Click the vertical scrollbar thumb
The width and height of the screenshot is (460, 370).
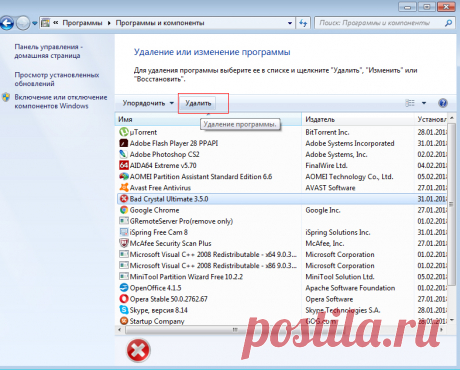(x=451, y=204)
